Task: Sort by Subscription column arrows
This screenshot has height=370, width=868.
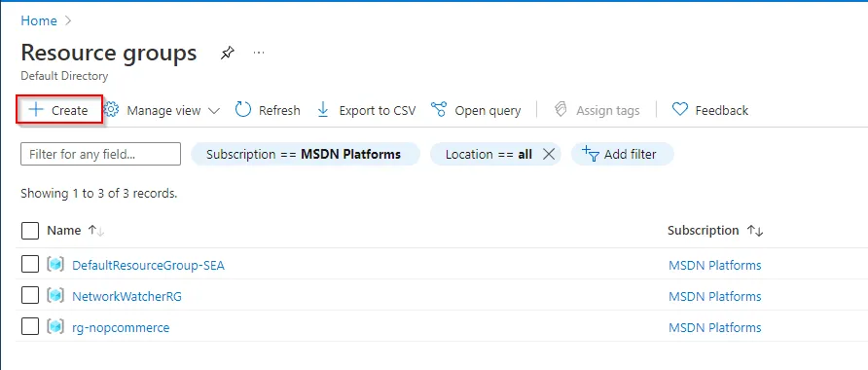Action: tap(755, 231)
